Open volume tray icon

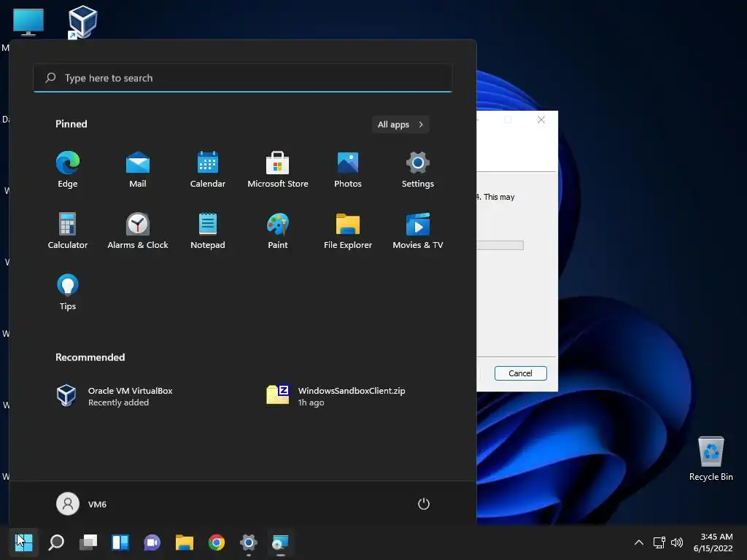677,542
